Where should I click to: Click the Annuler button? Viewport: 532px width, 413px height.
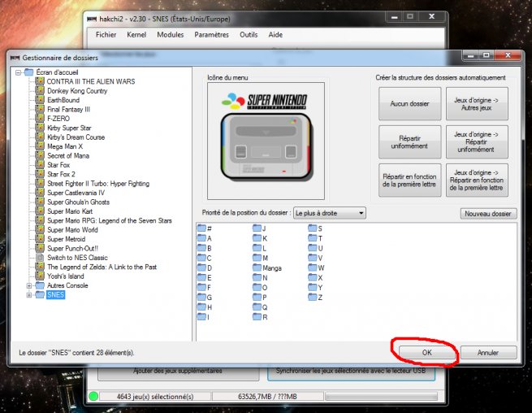coord(488,353)
